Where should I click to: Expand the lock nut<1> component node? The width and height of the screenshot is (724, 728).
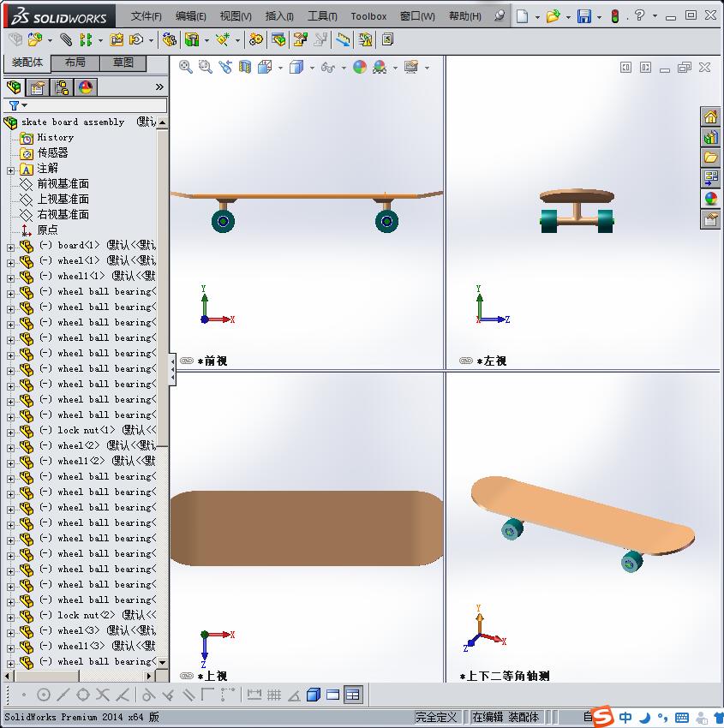pos(10,433)
